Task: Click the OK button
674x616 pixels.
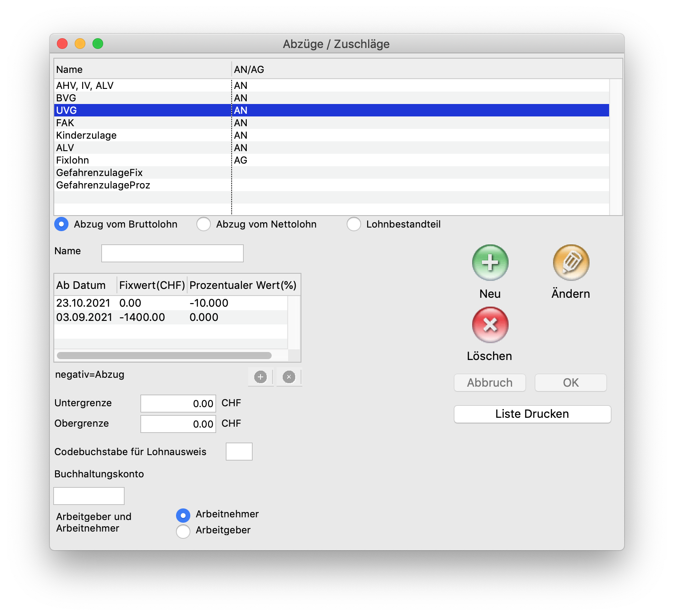Action: click(570, 383)
